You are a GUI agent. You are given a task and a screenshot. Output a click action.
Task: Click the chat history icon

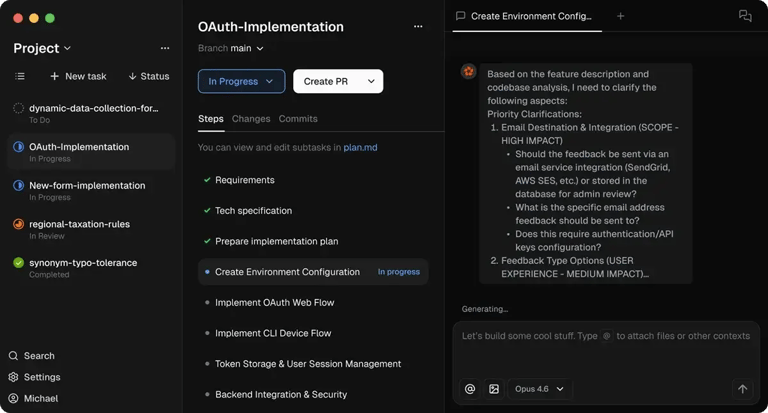coord(744,16)
